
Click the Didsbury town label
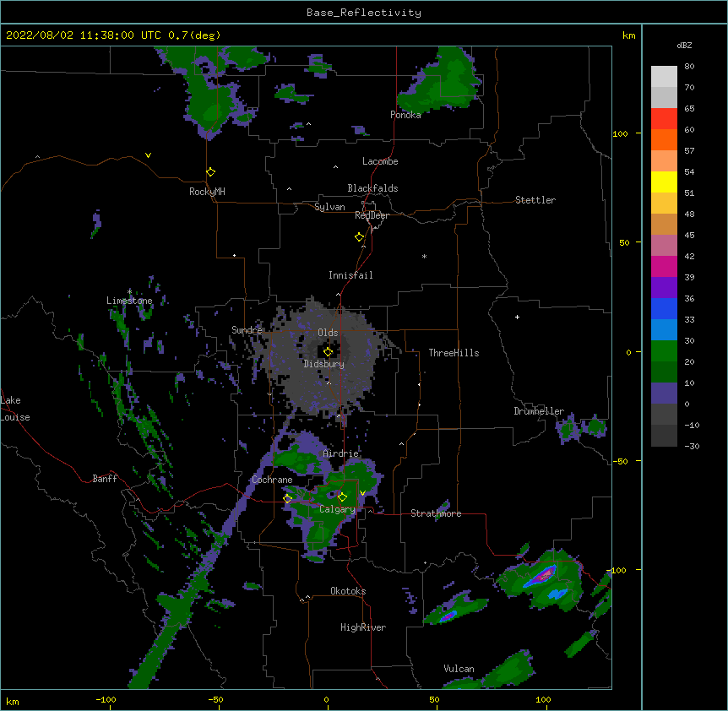point(324,364)
